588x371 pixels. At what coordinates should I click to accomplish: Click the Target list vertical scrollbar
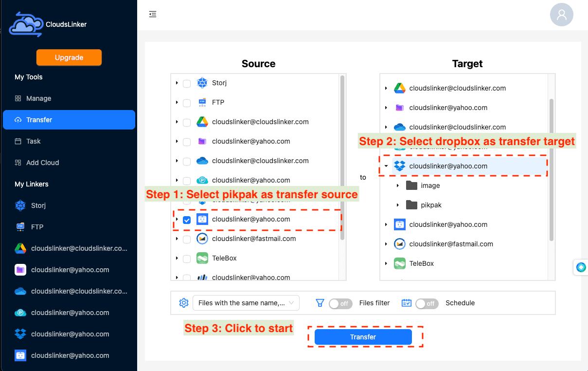[x=552, y=169]
